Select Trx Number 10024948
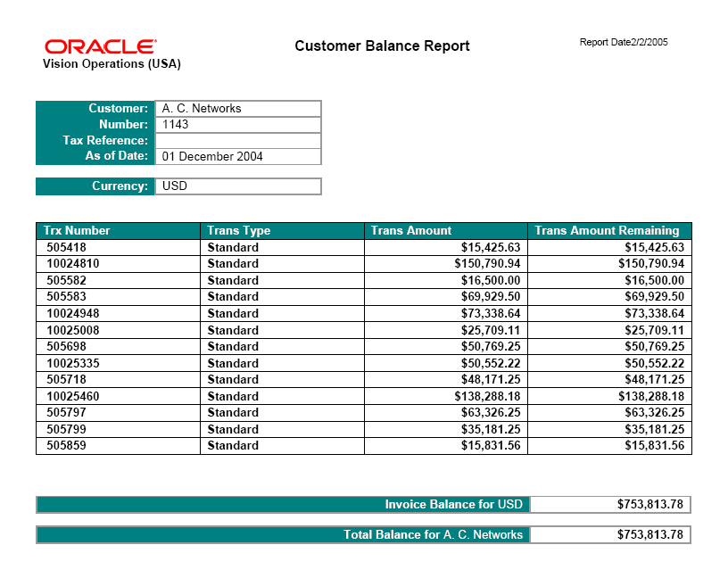Screen dimensions: 728x578 click(x=73, y=313)
